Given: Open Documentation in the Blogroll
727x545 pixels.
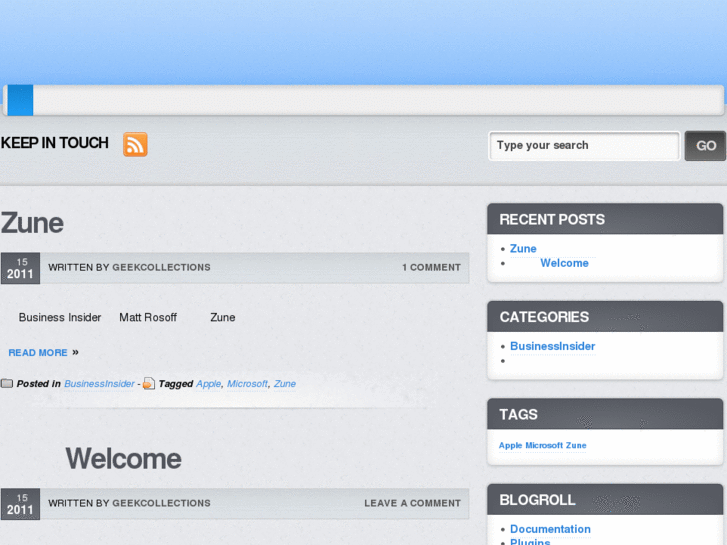Looking at the screenshot, I should 550,529.
